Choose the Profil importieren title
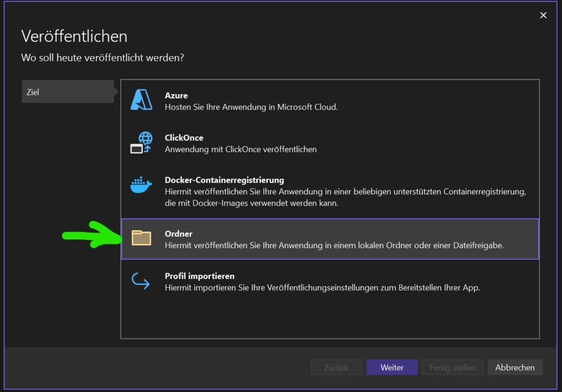562x392 pixels. click(199, 276)
